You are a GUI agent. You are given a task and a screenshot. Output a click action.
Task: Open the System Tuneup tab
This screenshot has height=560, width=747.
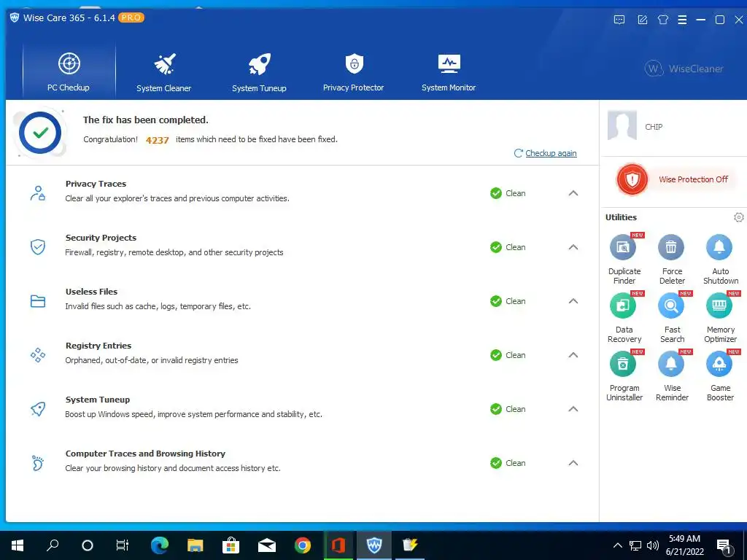[x=259, y=71]
